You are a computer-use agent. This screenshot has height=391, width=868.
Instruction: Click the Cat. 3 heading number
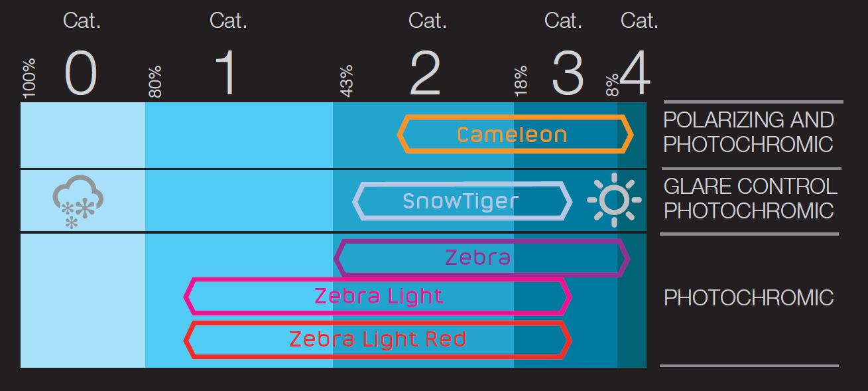(568, 73)
